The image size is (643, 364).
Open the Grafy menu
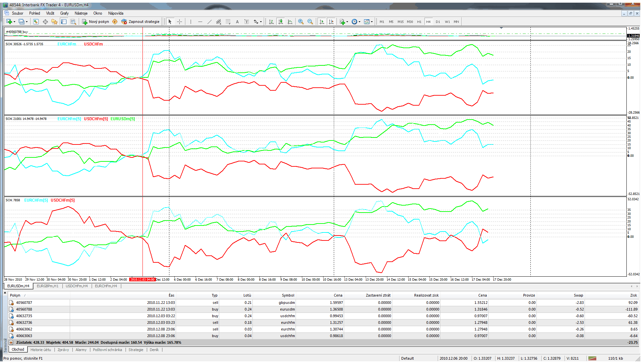(64, 13)
